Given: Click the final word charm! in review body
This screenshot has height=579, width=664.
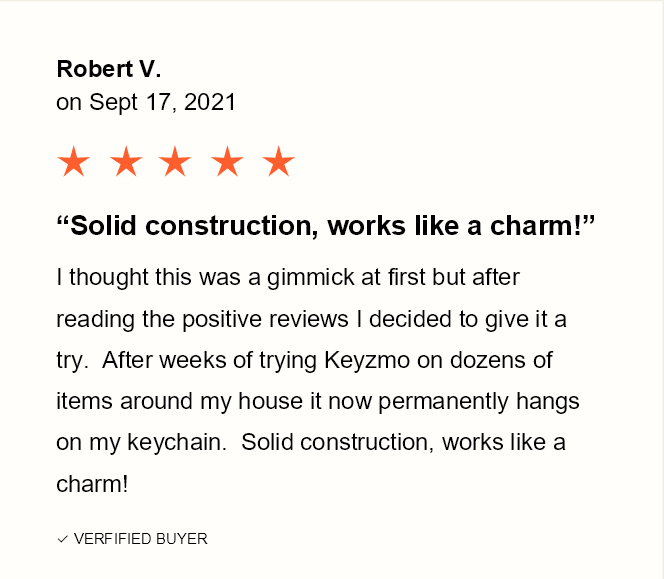Looking at the screenshot, I should click(92, 484).
